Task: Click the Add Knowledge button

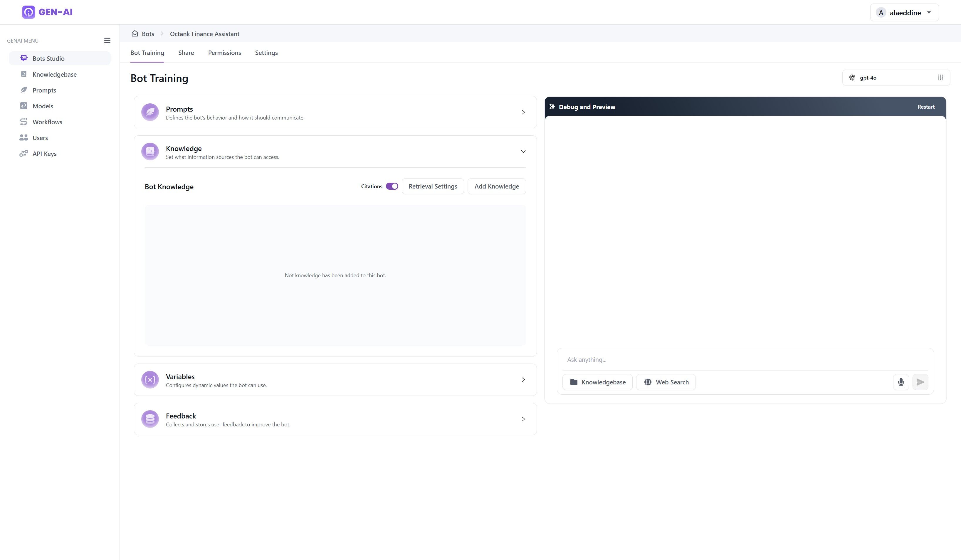Action: coord(497,186)
